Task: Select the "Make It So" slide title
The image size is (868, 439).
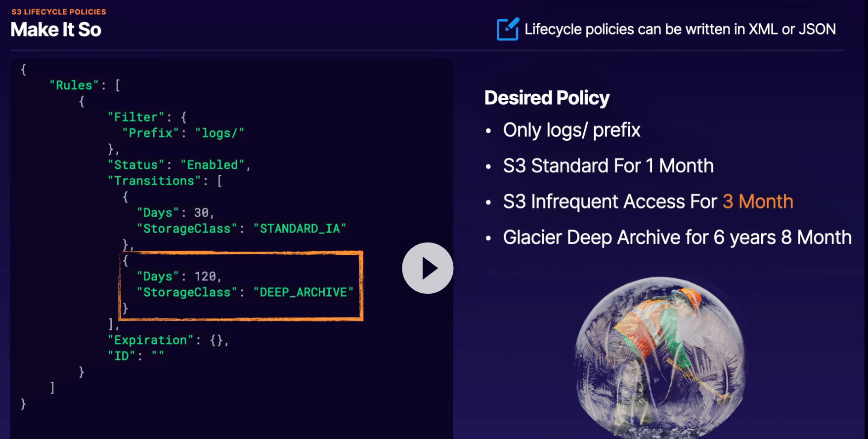Action: pyautogui.click(x=56, y=30)
